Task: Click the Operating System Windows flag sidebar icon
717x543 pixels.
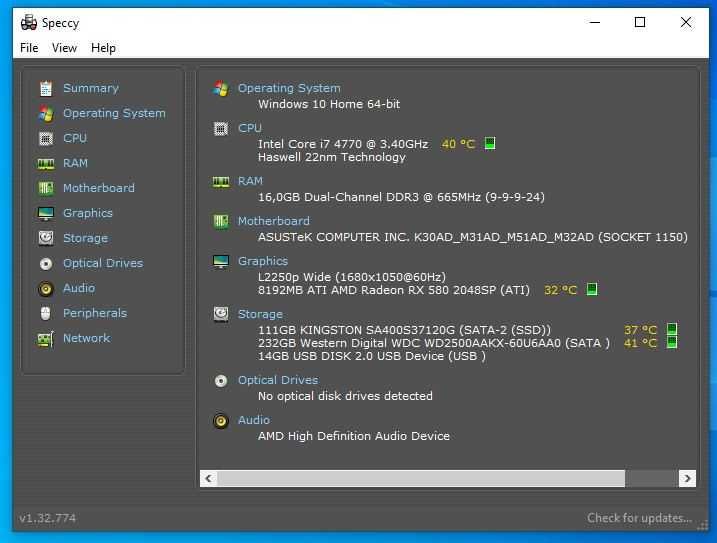Action: pyautogui.click(x=46, y=113)
